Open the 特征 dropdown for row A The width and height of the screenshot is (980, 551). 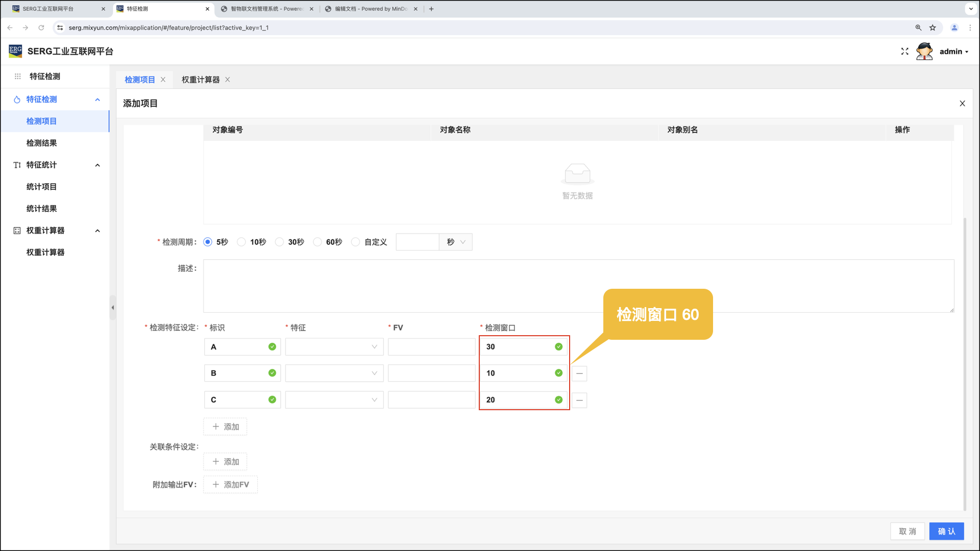(x=334, y=347)
